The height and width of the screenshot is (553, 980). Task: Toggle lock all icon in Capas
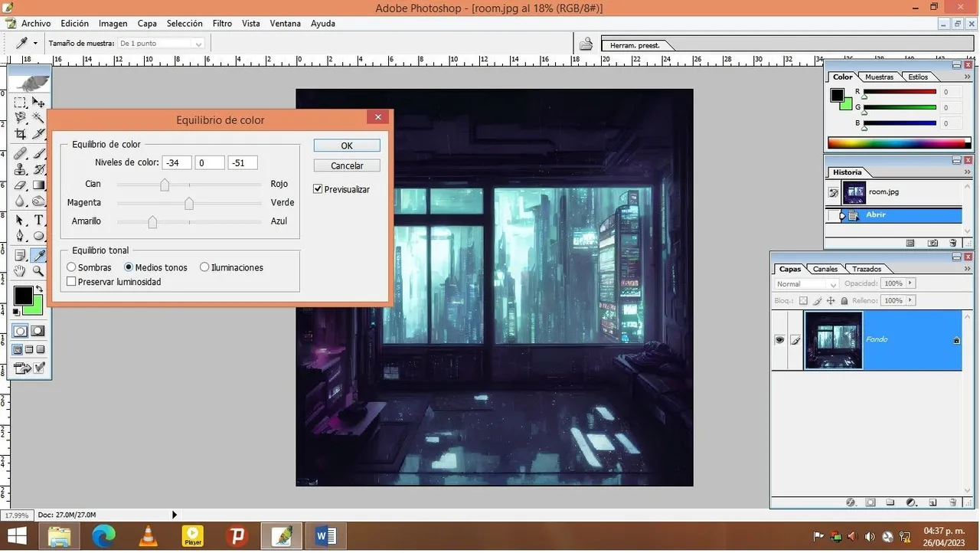click(844, 301)
